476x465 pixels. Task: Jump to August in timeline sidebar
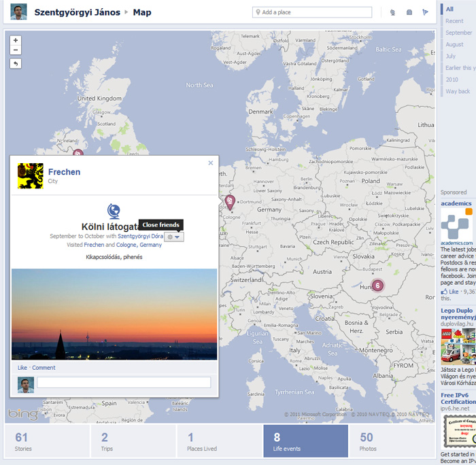pos(454,44)
